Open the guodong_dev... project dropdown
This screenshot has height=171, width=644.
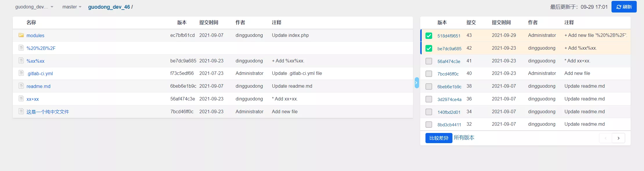click(x=34, y=7)
